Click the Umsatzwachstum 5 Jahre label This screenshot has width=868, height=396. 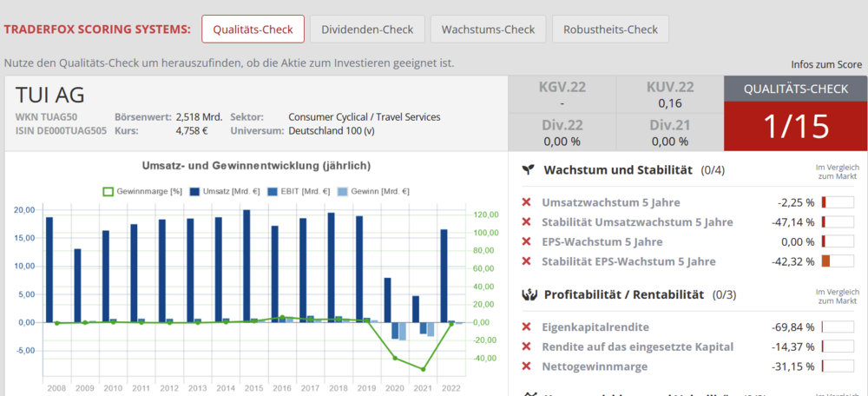click(x=610, y=202)
